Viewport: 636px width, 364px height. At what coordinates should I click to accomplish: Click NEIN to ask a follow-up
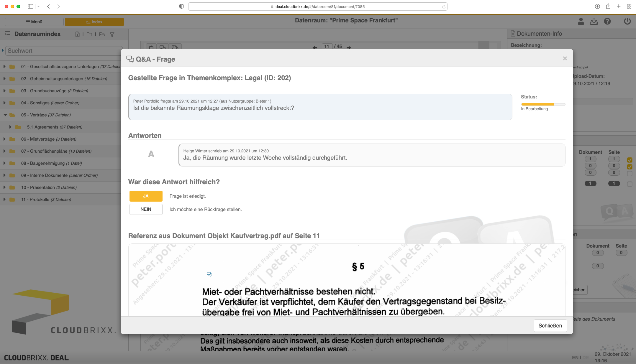pyautogui.click(x=146, y=209)
